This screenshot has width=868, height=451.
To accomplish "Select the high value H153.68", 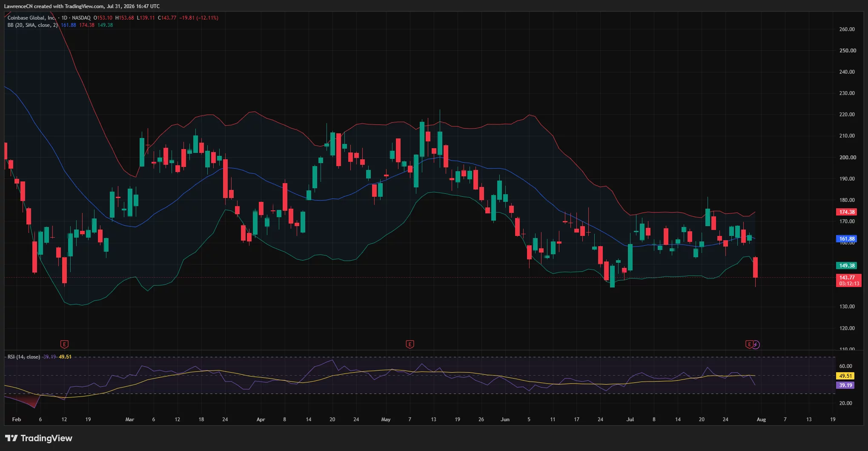I will (x=125, y=18).
